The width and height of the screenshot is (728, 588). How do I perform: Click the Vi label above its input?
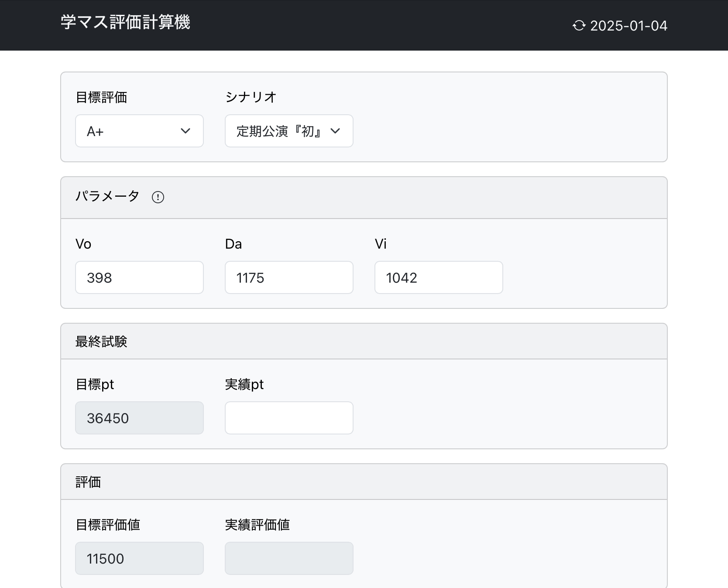pos(381,244)
